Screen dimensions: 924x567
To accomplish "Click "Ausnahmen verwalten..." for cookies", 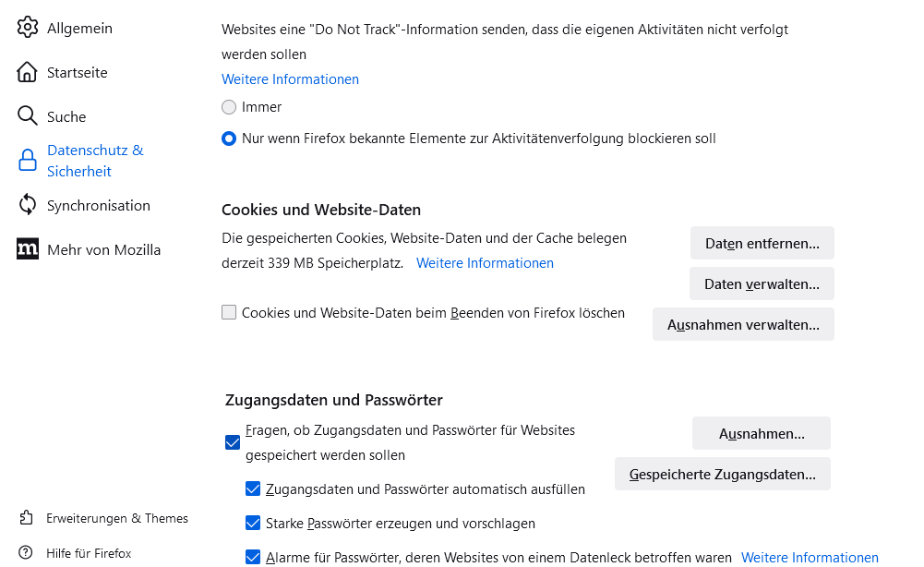I will (743, 325).
